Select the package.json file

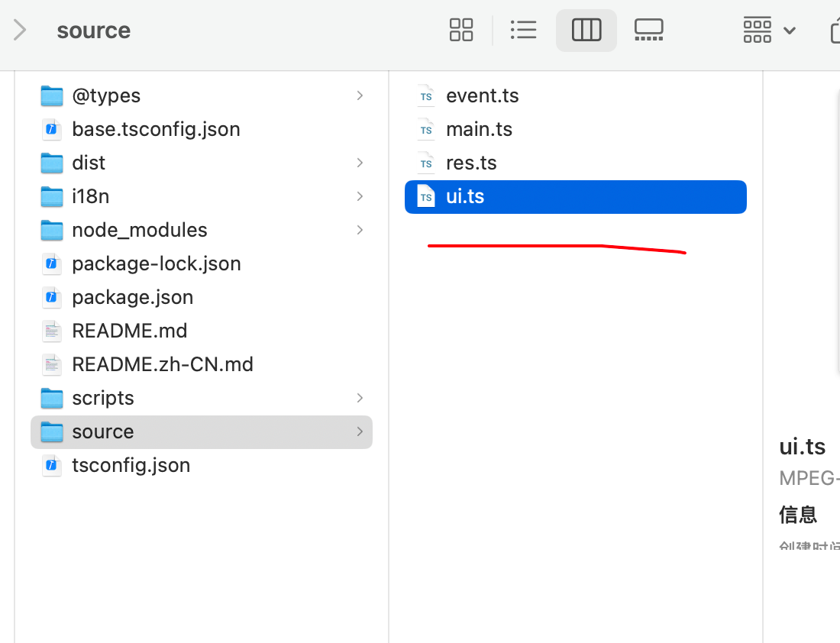(132, 297)
